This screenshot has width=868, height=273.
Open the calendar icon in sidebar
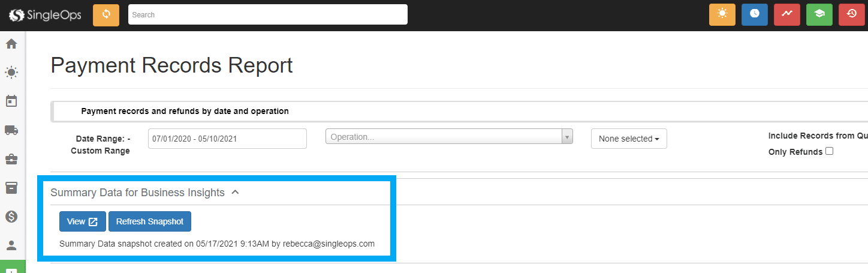pos(11,101)
